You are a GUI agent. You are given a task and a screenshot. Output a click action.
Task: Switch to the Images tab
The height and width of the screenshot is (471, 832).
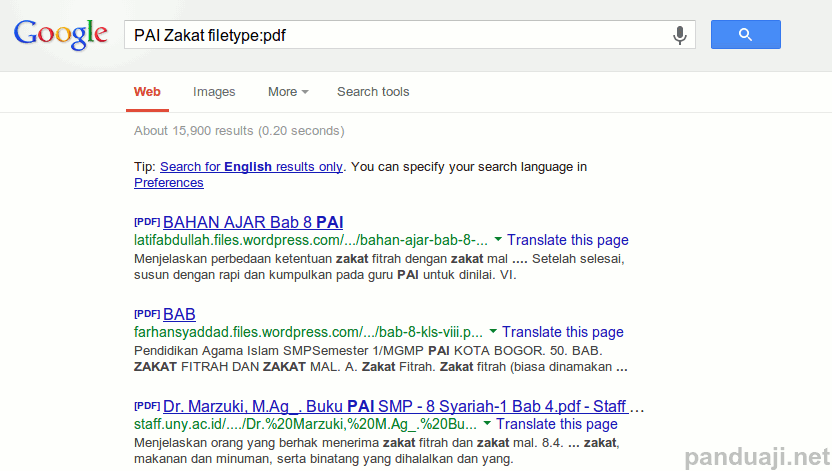[x=214, y=92]
